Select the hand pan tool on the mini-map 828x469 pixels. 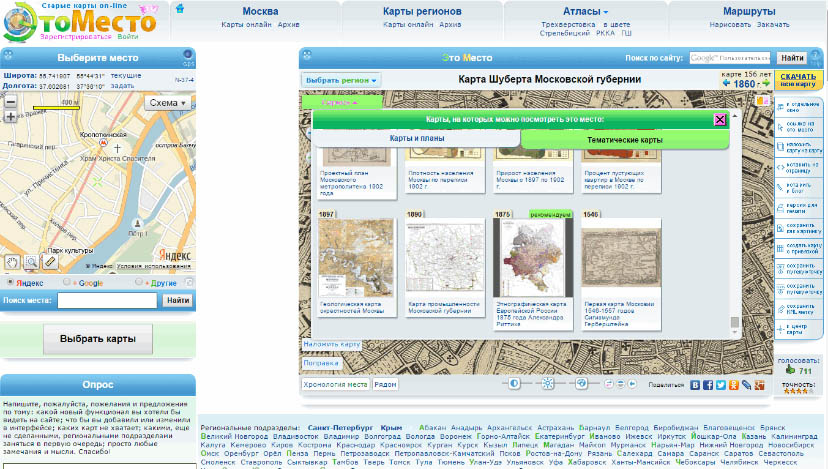(12, 261)
